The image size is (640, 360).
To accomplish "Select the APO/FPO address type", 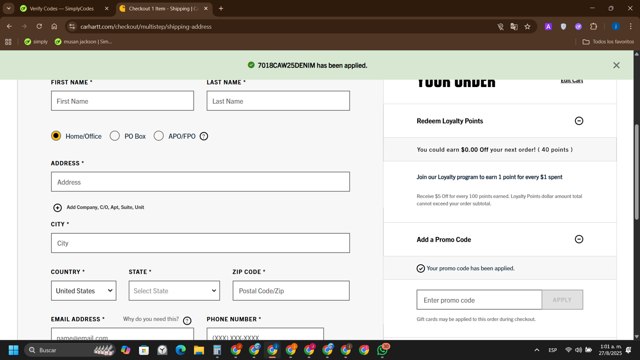I will click(x=159, y=136).
